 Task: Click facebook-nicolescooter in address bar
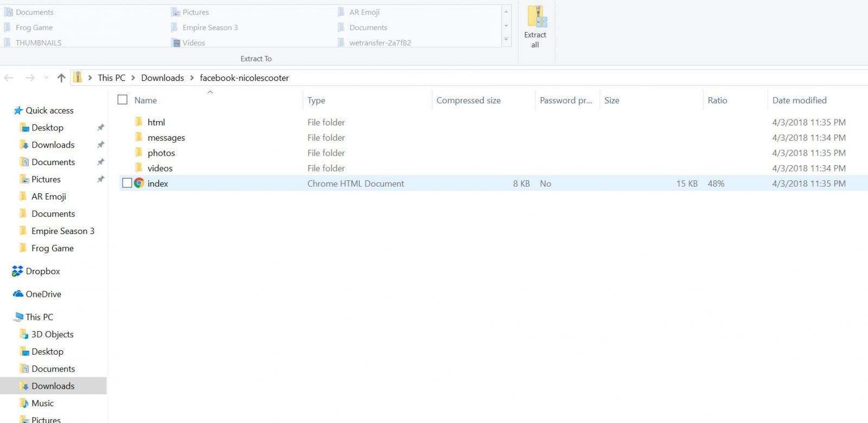point(244,78)
